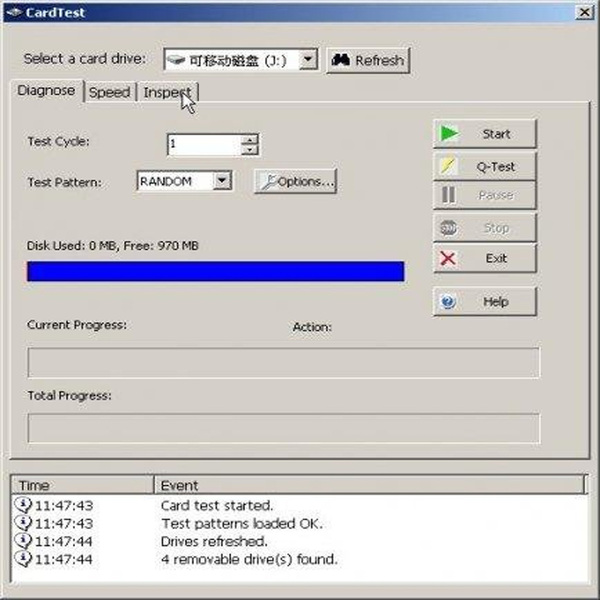Click the blue disk usage bar
600x600 pixels.
216,271
